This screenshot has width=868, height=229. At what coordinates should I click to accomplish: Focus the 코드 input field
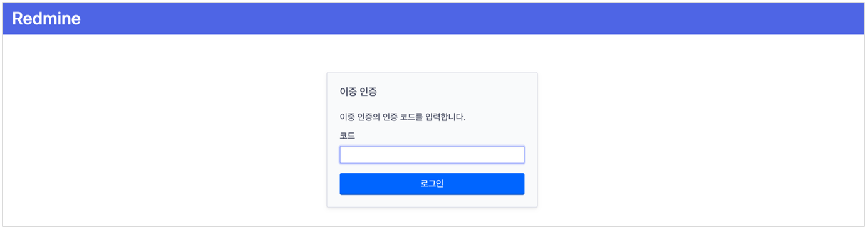432,155
